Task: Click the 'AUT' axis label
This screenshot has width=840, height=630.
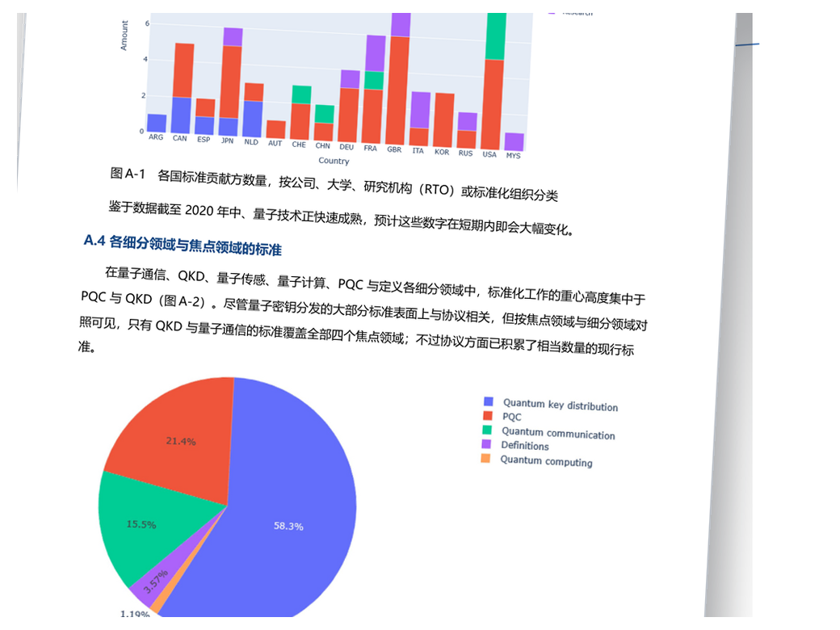Action: click(x=275, y=143)
